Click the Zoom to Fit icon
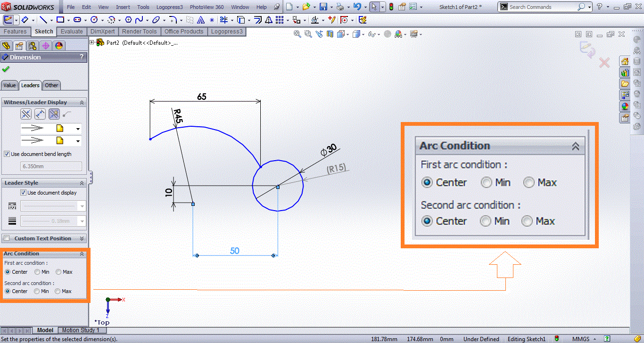This screenshot has height=343, width=644. click(x=297, y=34)
